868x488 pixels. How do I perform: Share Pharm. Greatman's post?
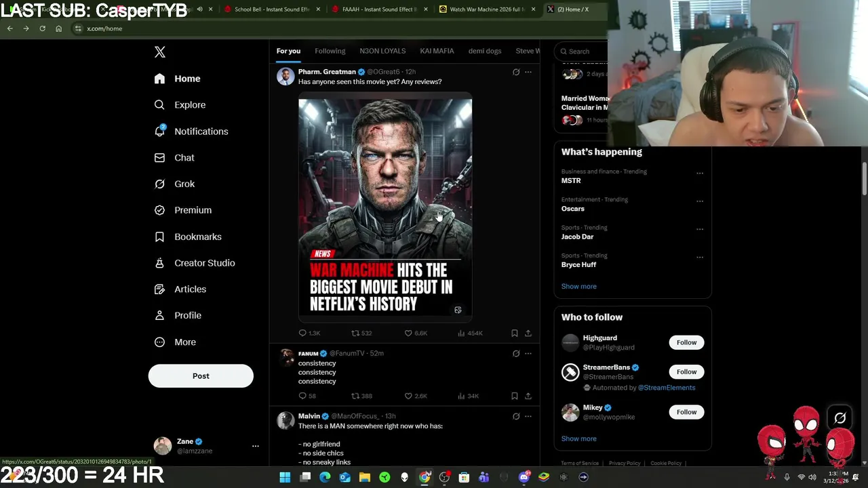[x=528, y=333]
